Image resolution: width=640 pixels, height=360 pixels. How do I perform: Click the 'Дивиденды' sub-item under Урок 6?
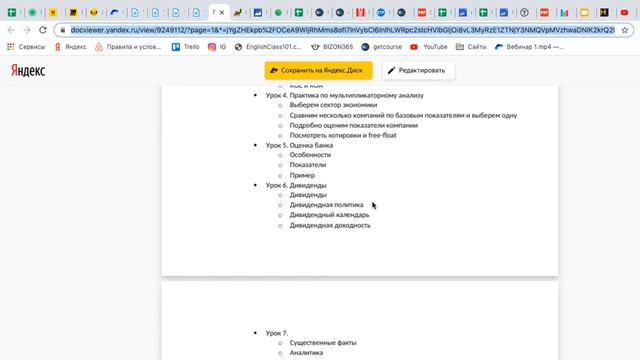(308, 195)
